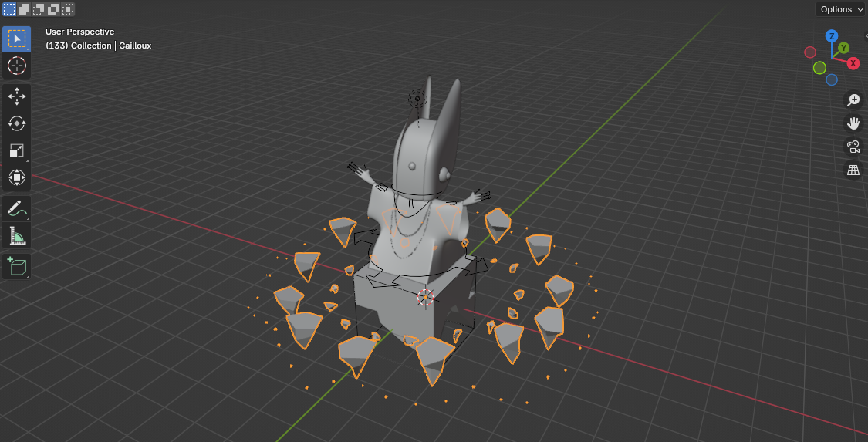Click the negative X axis gizmo circle

(810, 52)
